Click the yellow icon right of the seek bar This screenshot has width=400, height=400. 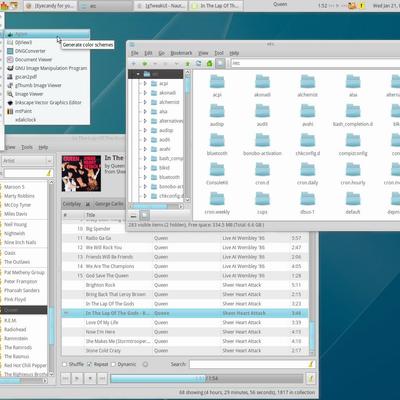(311, 378)
